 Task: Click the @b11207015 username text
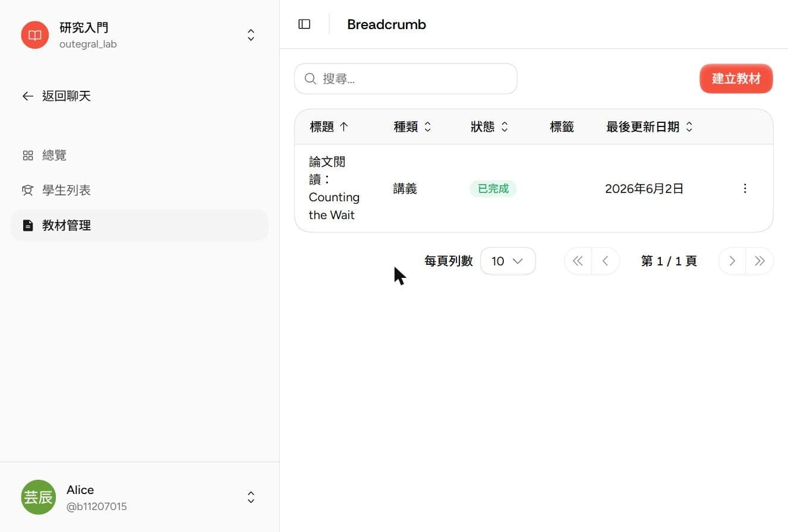point(96,507)
